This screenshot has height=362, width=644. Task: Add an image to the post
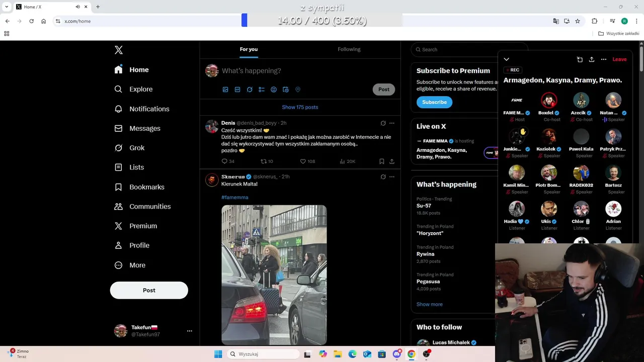225,89
